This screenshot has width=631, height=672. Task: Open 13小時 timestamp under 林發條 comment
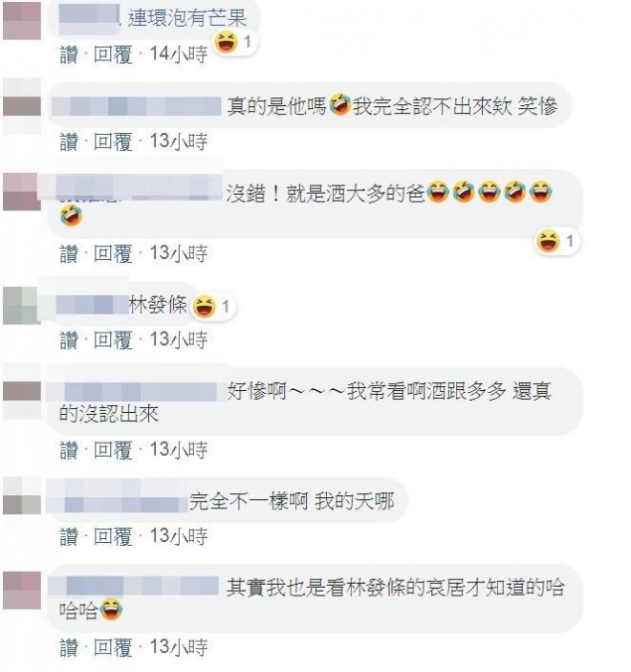pos(179,340)
